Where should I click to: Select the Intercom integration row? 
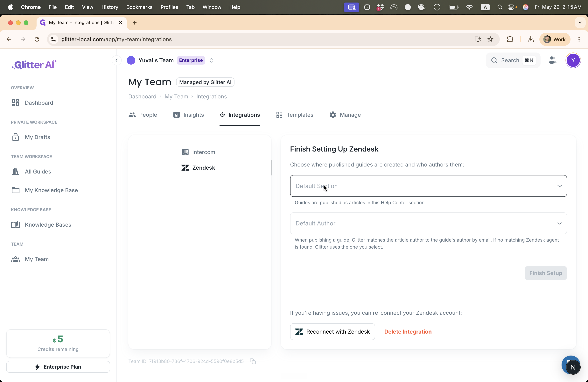(x=200, y=152)
